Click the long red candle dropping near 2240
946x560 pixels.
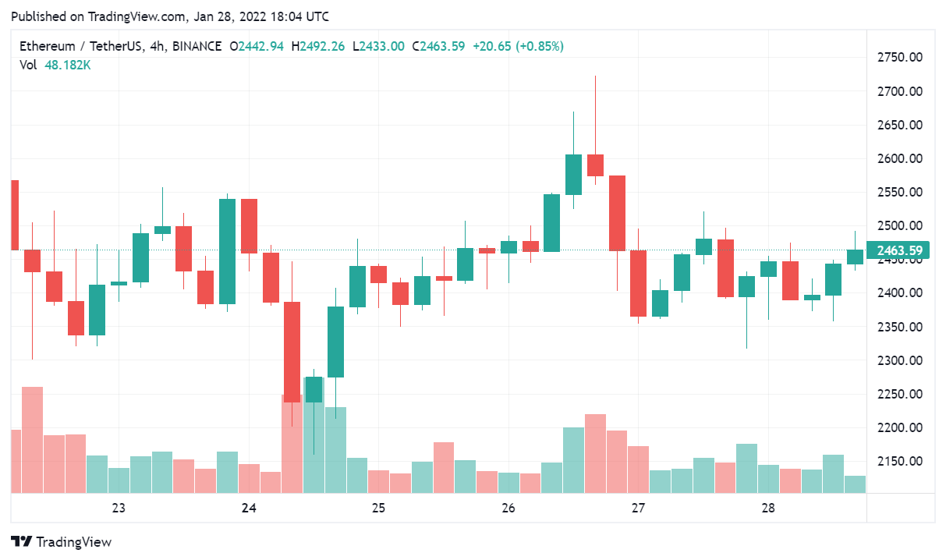[292, 351]
